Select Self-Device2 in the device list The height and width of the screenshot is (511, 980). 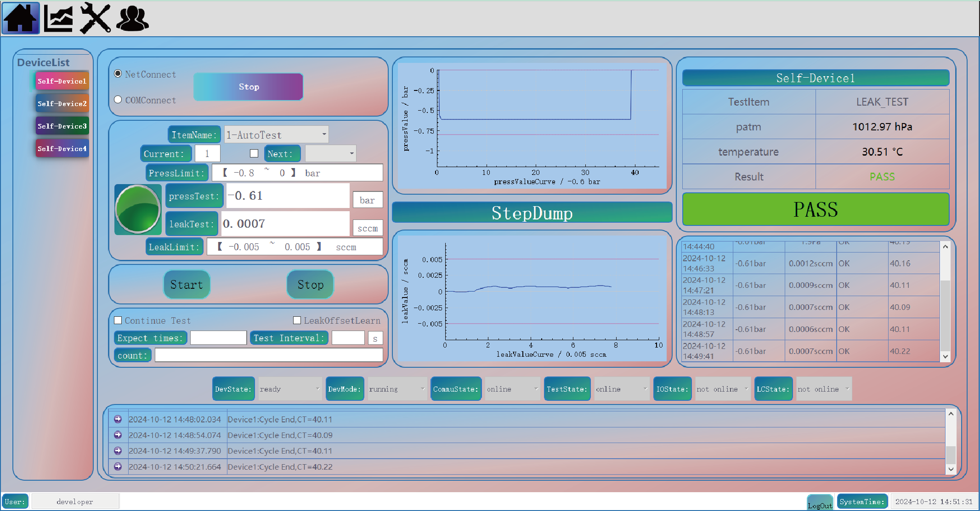[x=62, y=103]
